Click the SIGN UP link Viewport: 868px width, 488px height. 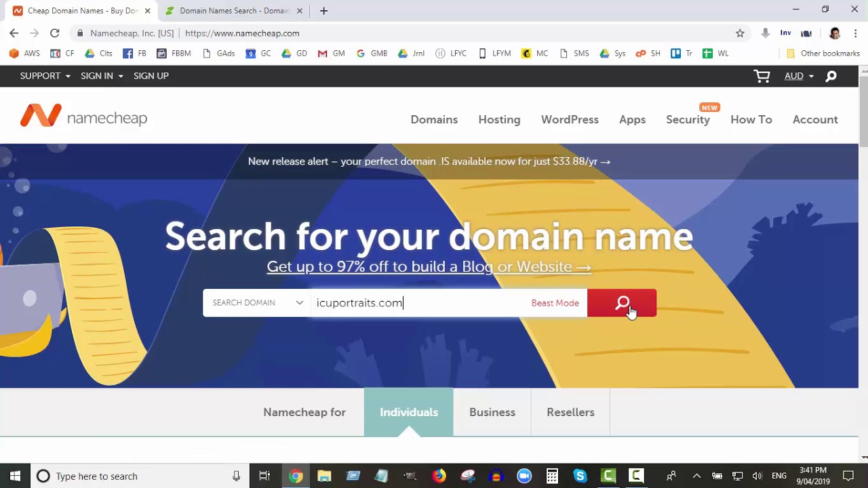point(151,76)
